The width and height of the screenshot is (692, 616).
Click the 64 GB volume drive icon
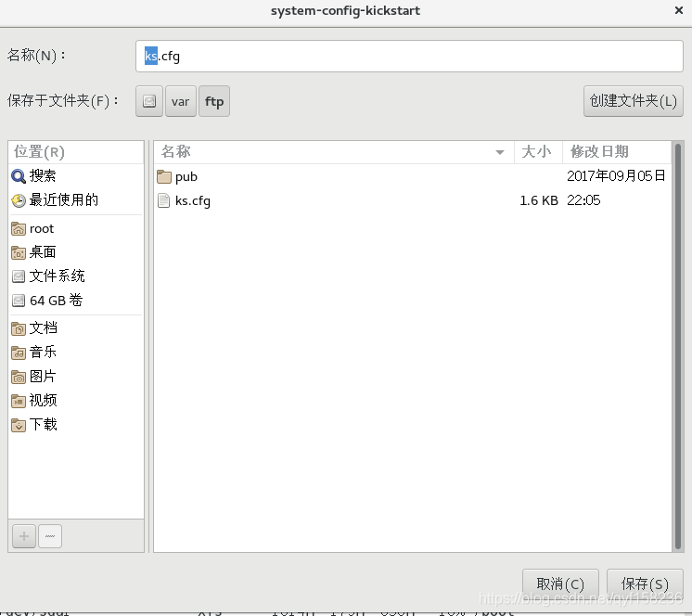(19, 301)
